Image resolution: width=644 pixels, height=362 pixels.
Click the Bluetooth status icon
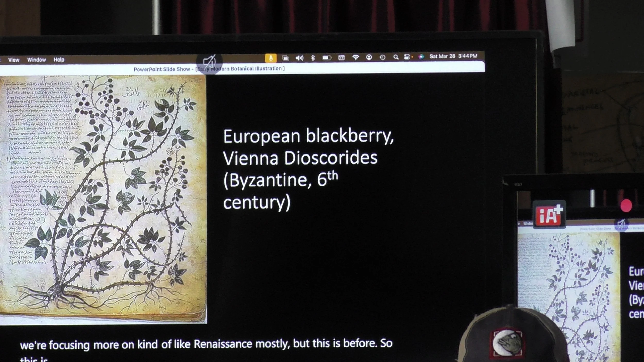coord(313,58)
